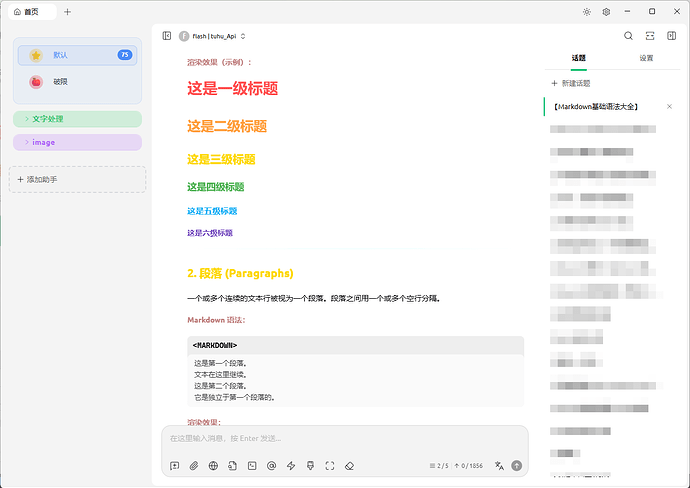Click the 75 topic count badge
The width and height of the screenshot is (690, 488).
point(125,55)
